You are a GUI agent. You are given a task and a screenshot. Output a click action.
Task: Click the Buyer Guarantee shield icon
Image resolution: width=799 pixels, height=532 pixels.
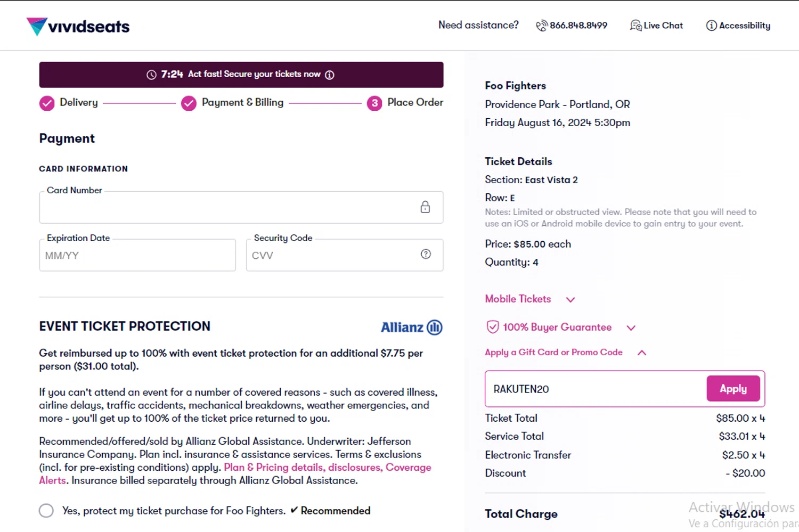493,327
